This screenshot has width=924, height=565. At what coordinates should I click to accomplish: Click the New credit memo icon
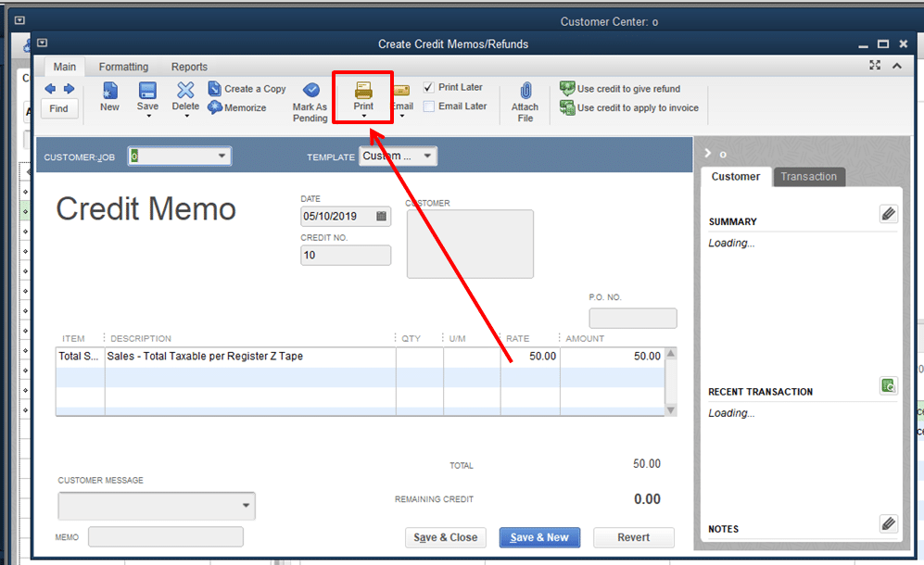click(108, 97)
